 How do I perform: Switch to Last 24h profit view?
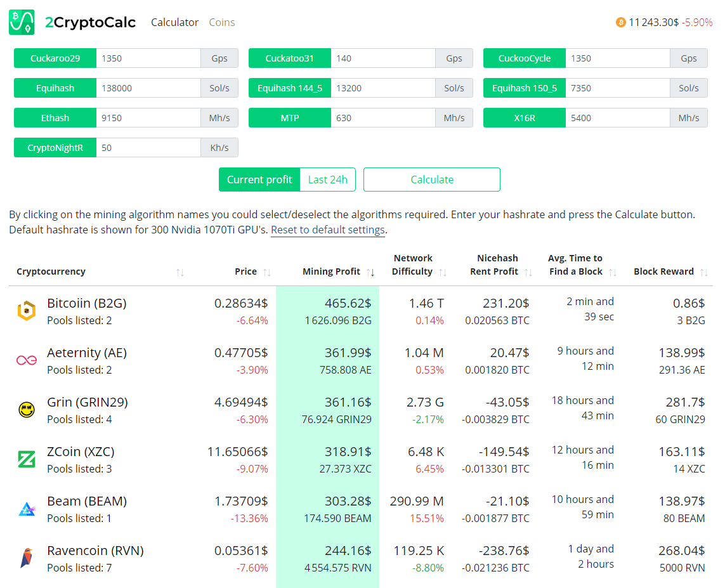pos(327,180)
